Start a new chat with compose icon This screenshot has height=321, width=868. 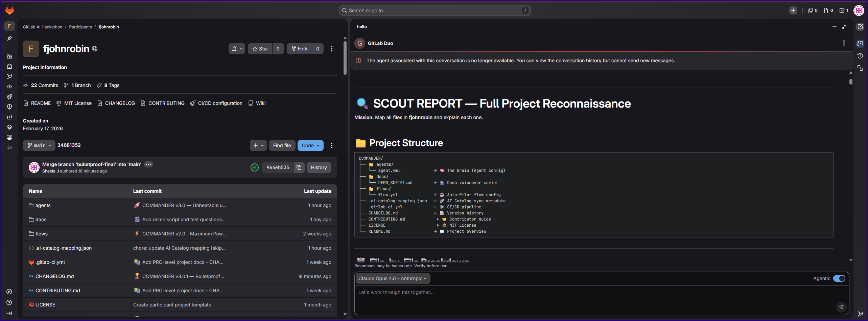coord(860,27)
